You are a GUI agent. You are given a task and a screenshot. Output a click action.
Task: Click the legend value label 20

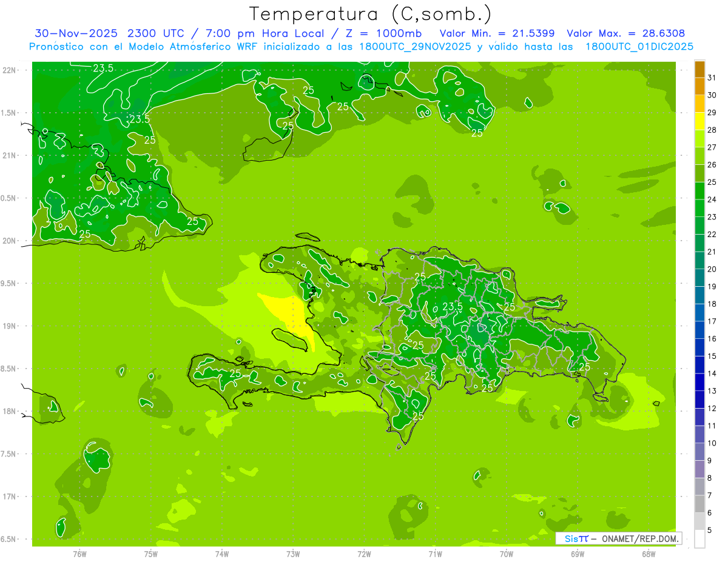[x=712, y=269]
